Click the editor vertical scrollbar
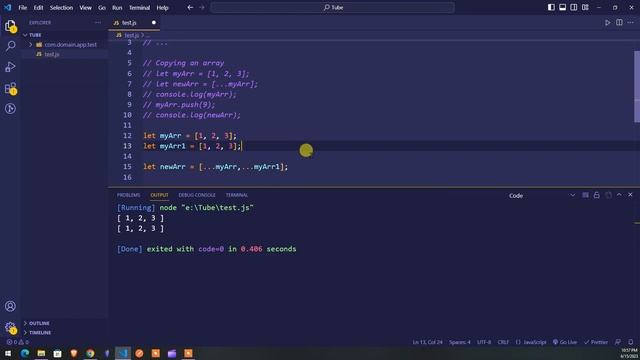This screenshot has height=360, width=640. coord(637,87)
